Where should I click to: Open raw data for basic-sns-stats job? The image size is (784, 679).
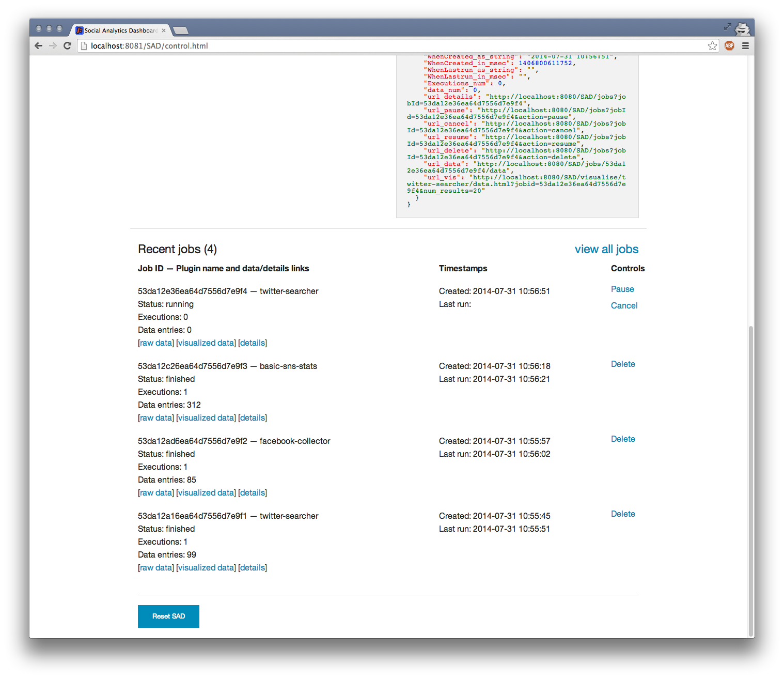(x=156, y=418)
